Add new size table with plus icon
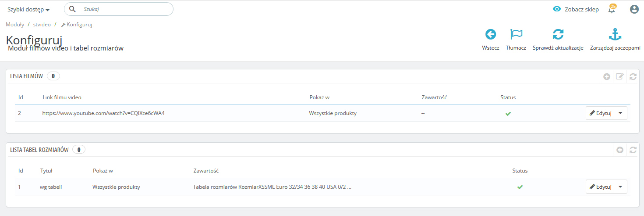Image resolution: width=644 pixels, height=216 pixels. pyautogui.click(x=619, y=150)
